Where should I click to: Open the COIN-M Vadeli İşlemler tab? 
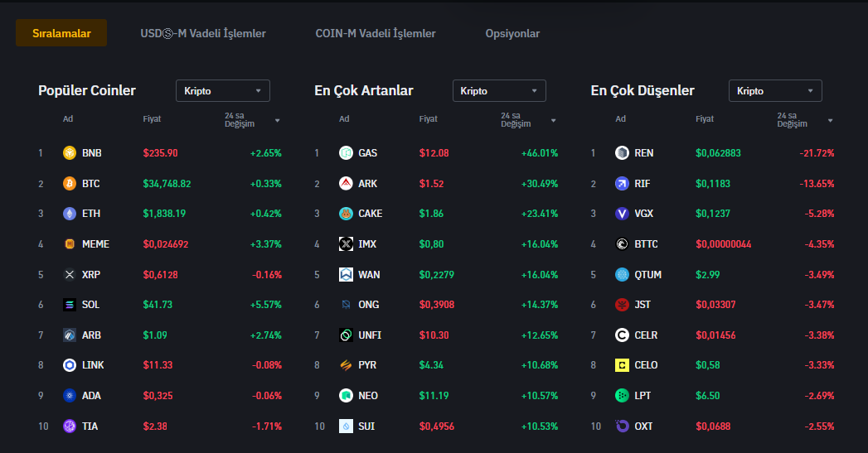coord(376,34)
